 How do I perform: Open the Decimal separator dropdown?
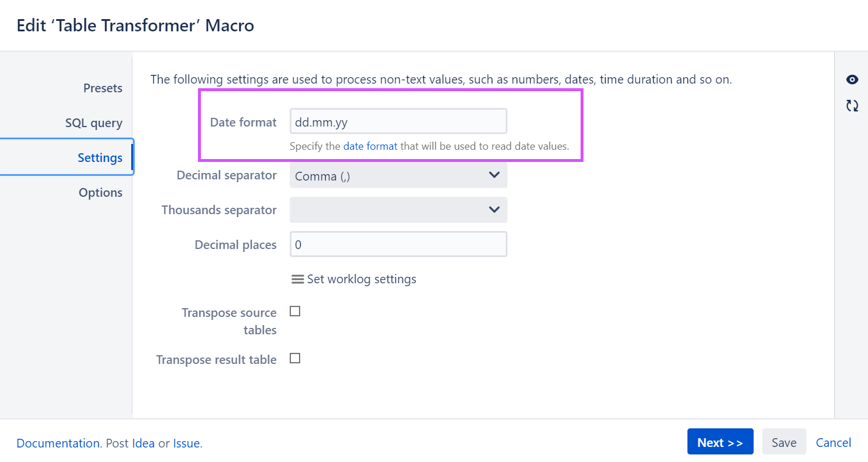(x=398, y=175)
